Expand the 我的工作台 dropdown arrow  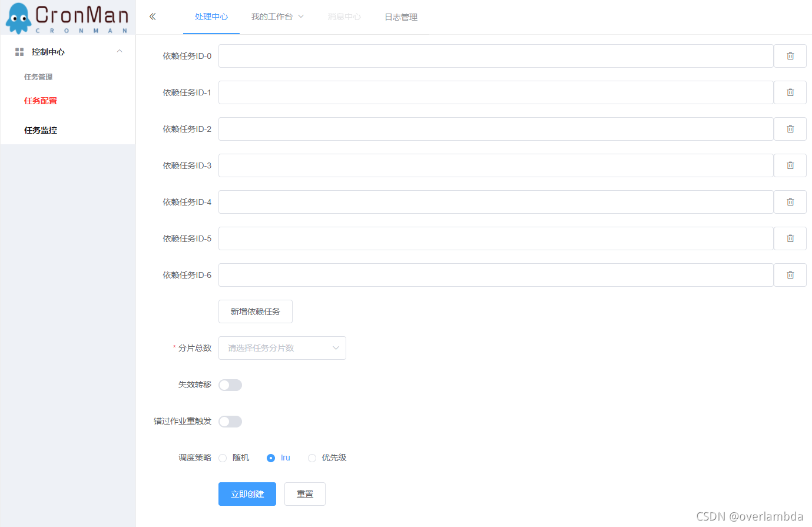point(301,16)
